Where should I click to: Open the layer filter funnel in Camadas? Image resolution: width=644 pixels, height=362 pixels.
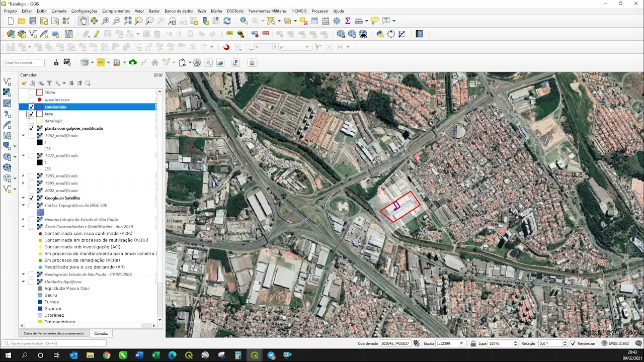pos(49,83)
